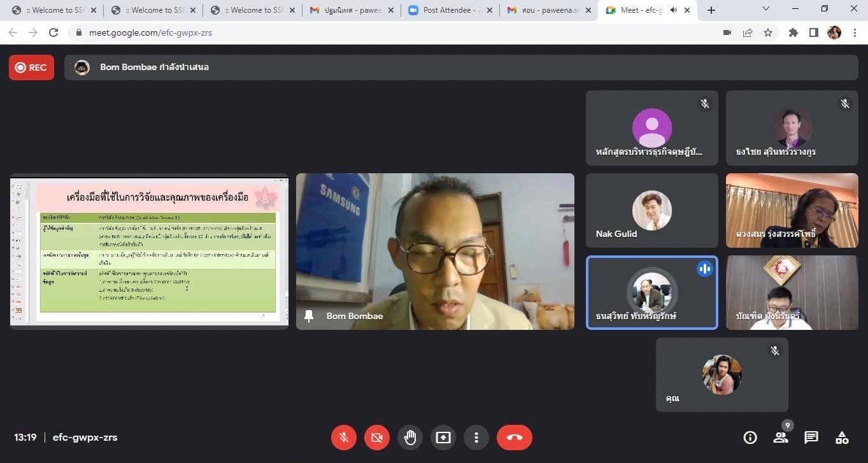
Task: Open the meeting details info icon
Action: click(x=750, y=438)
